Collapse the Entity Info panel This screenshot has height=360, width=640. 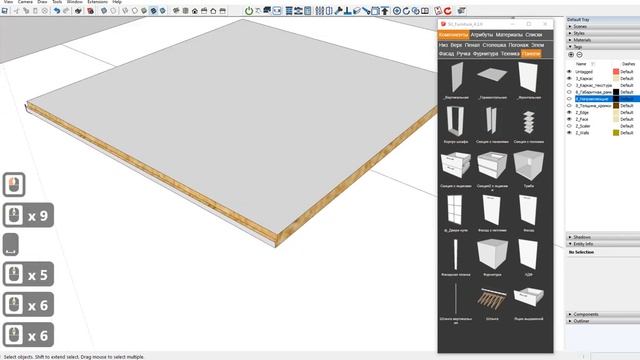coord(602,244)
